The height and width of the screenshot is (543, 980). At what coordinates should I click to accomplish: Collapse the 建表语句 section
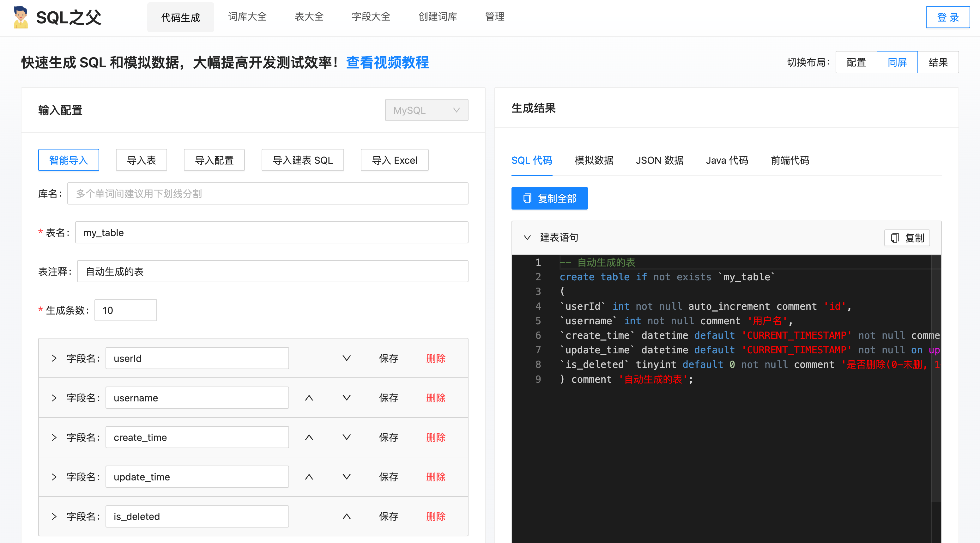coord(527,238)
